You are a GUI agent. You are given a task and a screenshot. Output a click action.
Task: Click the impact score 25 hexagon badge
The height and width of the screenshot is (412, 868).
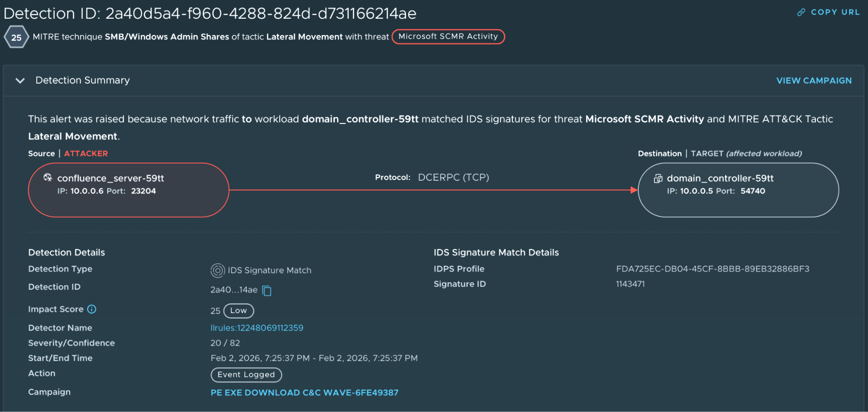point(16,37)
